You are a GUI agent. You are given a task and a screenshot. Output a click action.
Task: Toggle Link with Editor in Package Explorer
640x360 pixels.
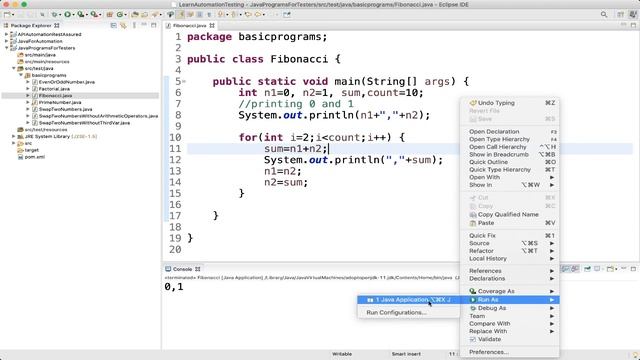(x=123, y=25)
